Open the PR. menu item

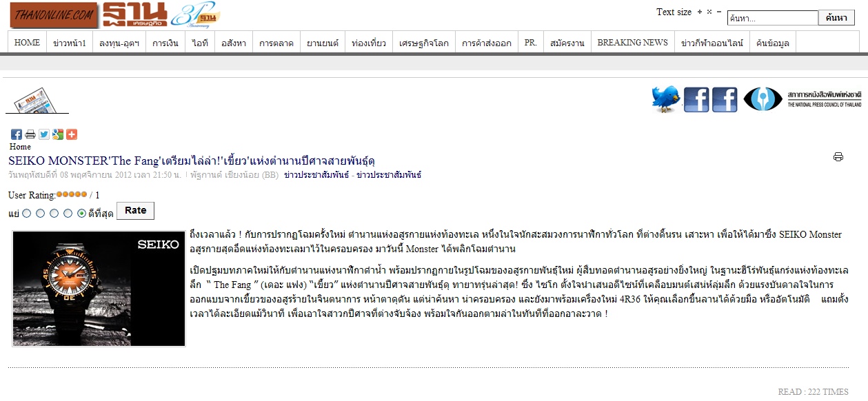coord(531,42)
